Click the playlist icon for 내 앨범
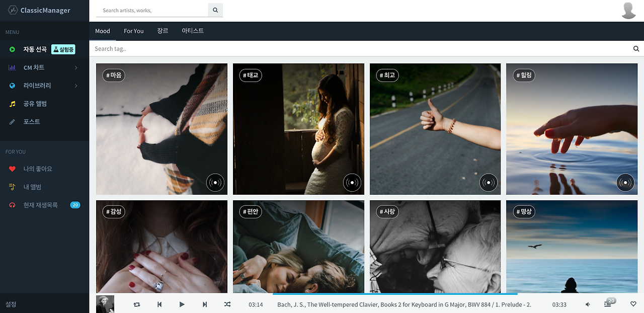This screenshot has height=313, width=644. pos(12,187)
